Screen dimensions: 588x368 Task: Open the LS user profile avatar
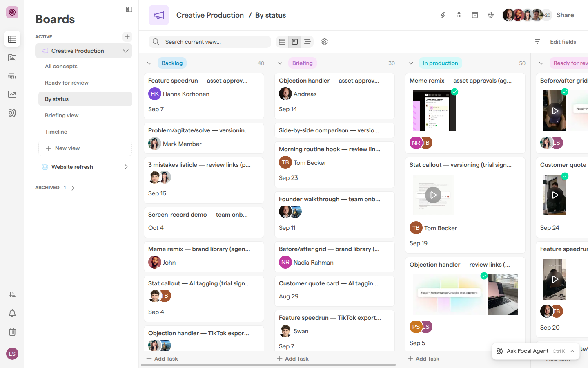[x=12, y=354]
